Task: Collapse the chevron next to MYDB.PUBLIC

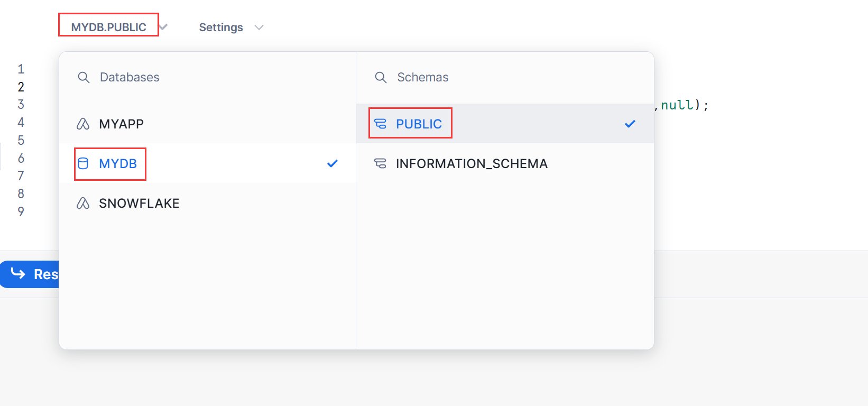Action: pyautogui.click(x=164, y=27)
